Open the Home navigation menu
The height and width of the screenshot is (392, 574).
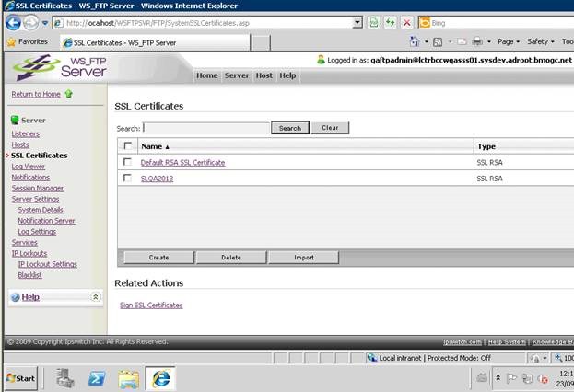(206, 75)
